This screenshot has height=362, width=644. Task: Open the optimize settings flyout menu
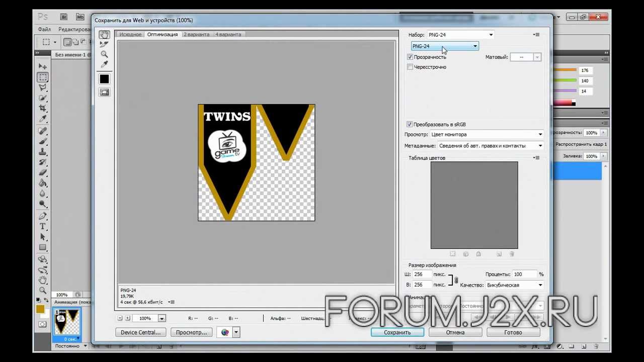[x=536, y=35]
